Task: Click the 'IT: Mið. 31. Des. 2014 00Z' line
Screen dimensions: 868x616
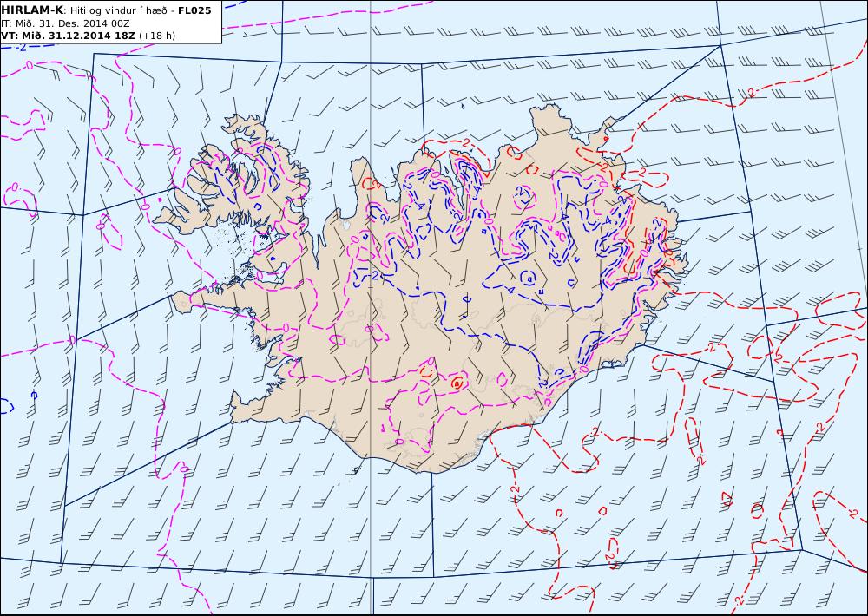Action: pos(66,23)
